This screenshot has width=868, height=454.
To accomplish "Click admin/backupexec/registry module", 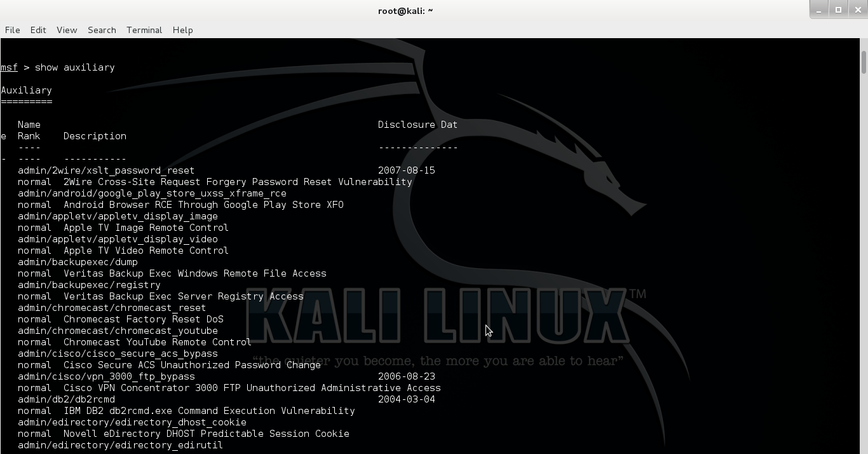I will pos(89,285).
